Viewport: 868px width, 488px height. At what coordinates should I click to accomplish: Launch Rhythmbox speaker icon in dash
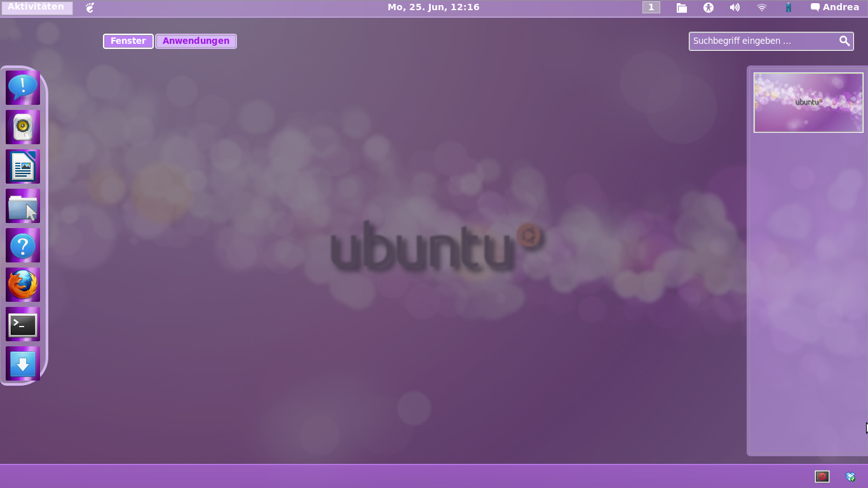point(23,127)
